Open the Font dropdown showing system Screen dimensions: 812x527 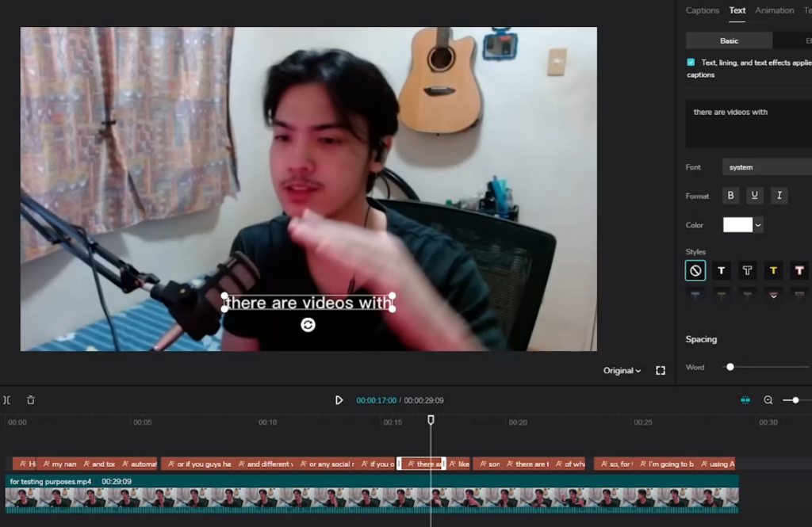[766, 167]
